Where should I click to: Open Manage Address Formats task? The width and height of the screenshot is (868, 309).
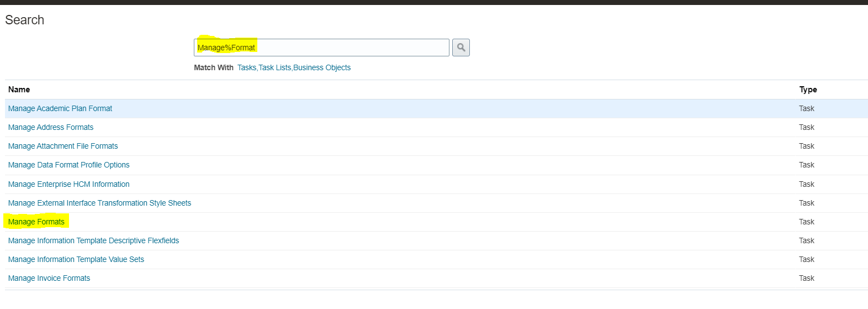click(51, 127)
